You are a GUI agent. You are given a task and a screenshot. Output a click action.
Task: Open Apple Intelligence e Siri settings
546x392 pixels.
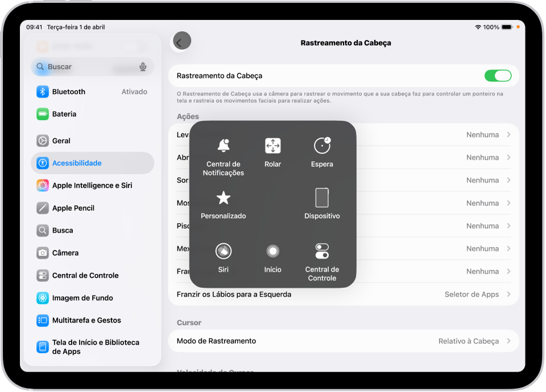[91, 185]
